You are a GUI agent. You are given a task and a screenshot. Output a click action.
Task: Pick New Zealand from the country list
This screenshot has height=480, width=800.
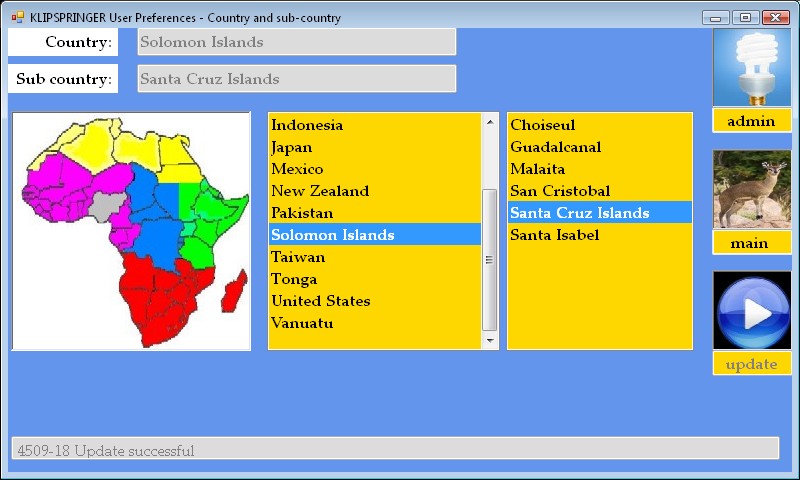tap(320, 191)
